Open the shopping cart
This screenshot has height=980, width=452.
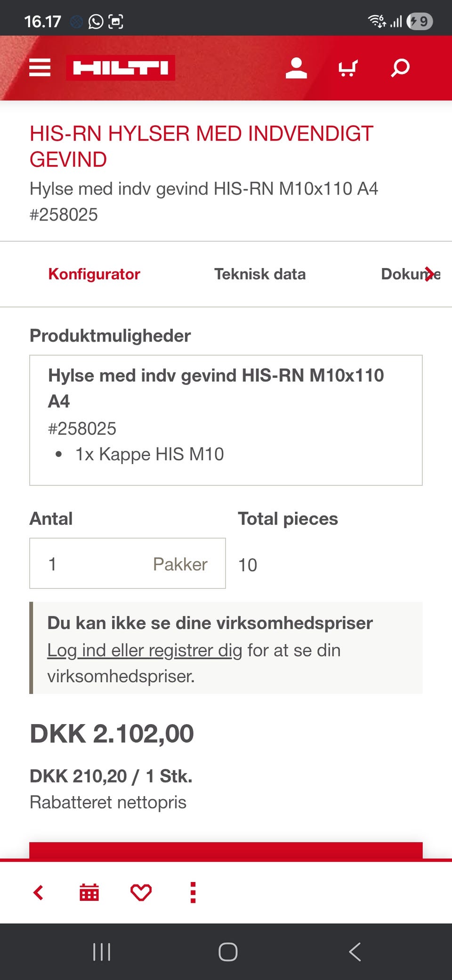coord(348,68)
